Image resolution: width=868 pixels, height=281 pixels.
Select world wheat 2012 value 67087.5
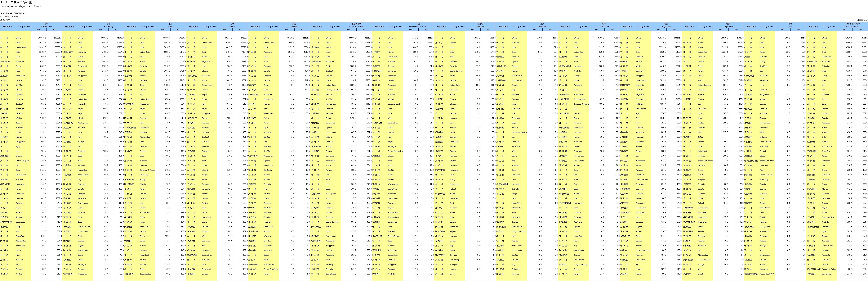click(182, 38)
